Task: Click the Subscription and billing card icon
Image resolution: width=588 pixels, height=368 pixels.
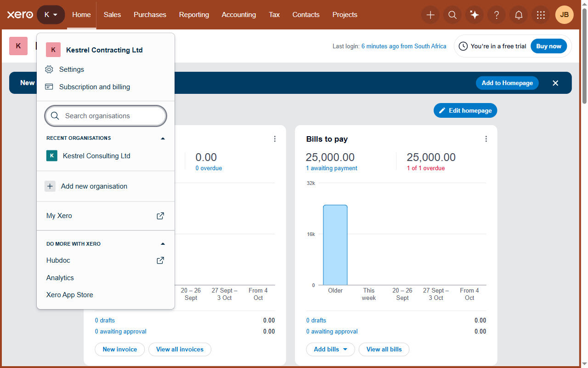Action: click(x=49, y=87)
